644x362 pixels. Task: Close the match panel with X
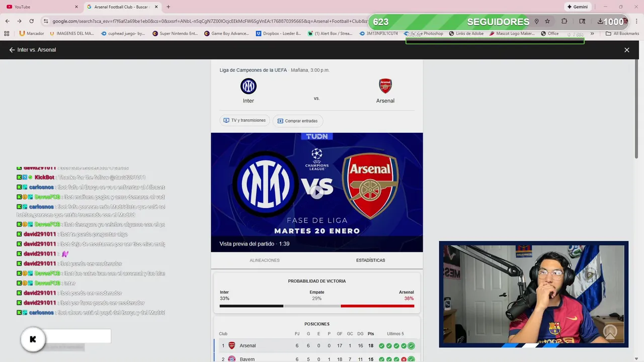(627, 50)
